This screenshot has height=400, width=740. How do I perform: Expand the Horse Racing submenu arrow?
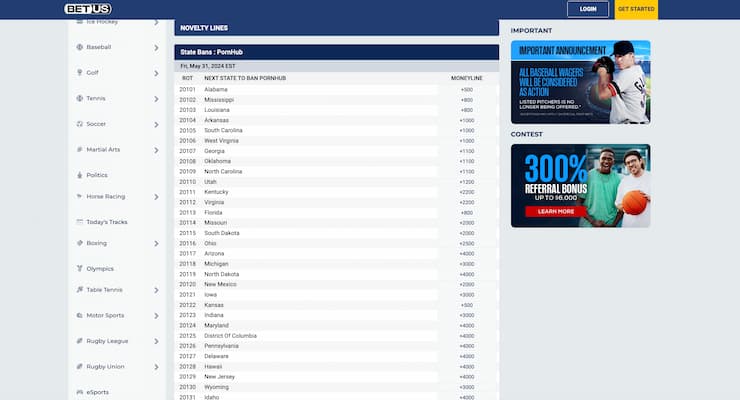pyautogui.click(x=156, y=197)
